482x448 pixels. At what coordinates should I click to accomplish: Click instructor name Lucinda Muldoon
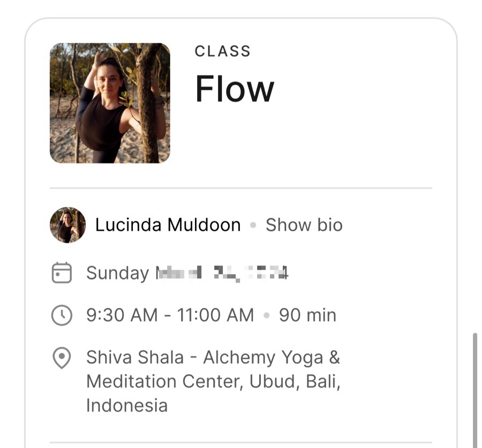[x=168, y=225]
